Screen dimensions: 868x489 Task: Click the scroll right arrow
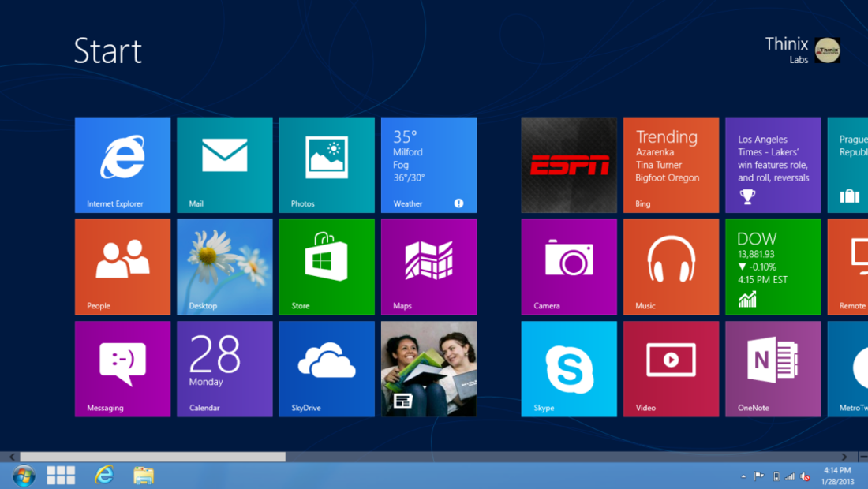(844, 457)
